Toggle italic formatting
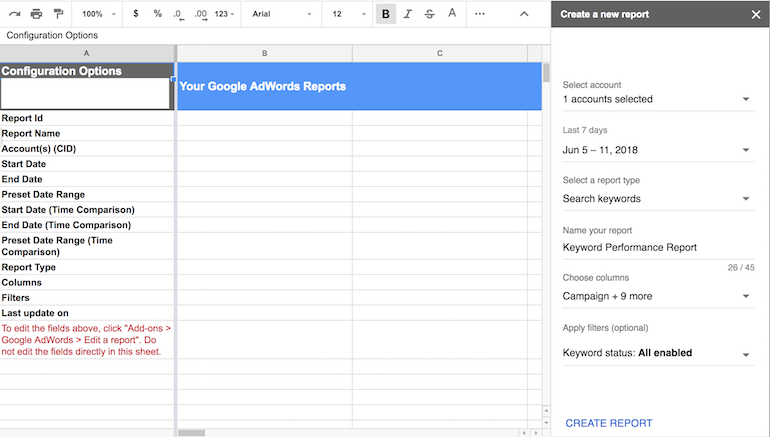The width and height of the screenshot is (770, 437). click(x=408, y=14)
